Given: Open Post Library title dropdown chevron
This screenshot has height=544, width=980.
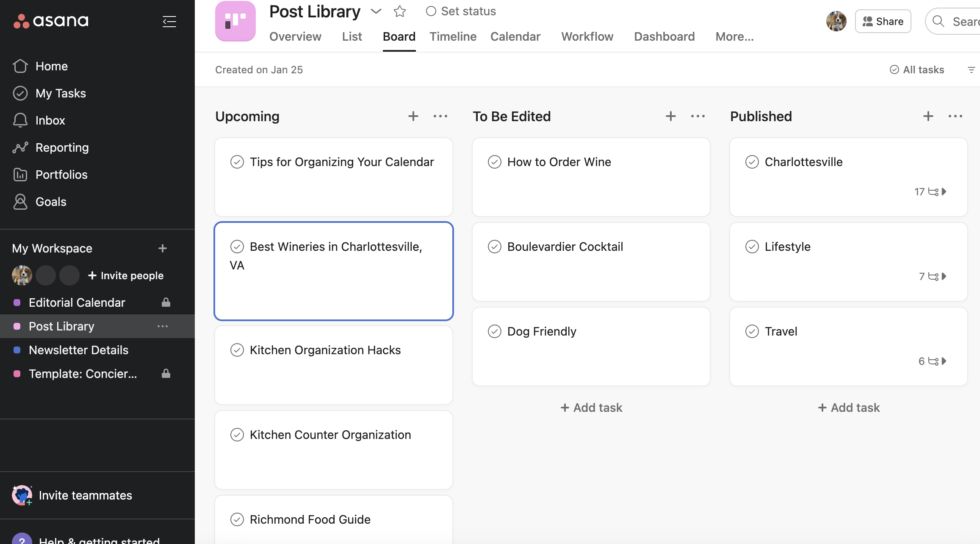Looking at the screenshot, I should click(376, 11).
